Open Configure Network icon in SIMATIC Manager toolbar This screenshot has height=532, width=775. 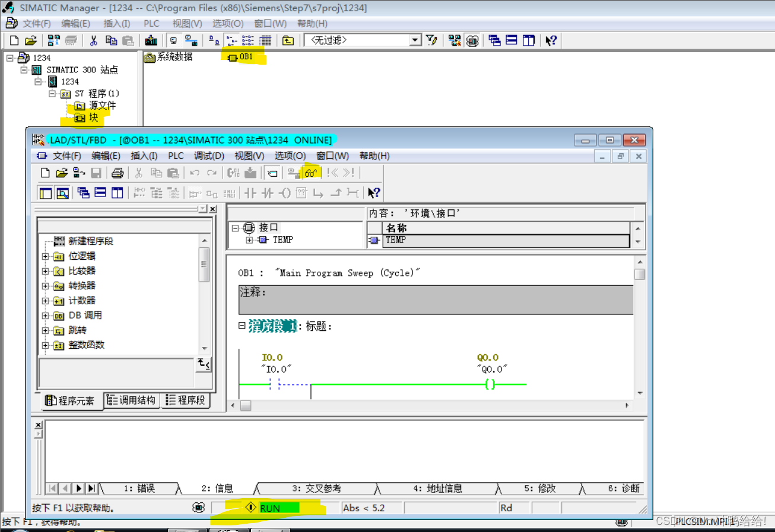pos(455,40)
